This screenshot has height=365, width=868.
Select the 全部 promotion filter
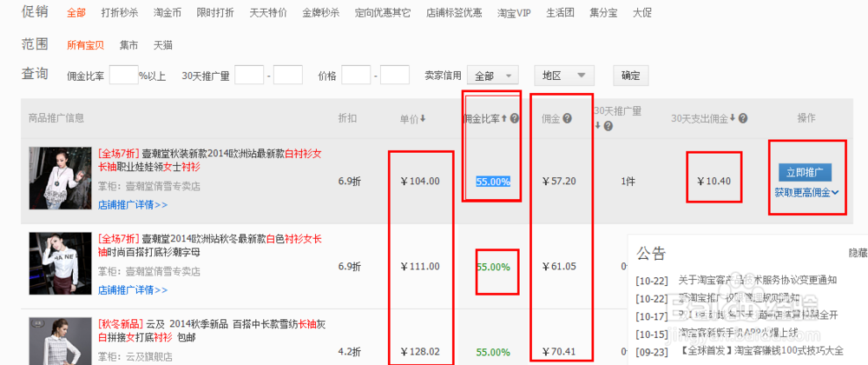coord(76,13)
